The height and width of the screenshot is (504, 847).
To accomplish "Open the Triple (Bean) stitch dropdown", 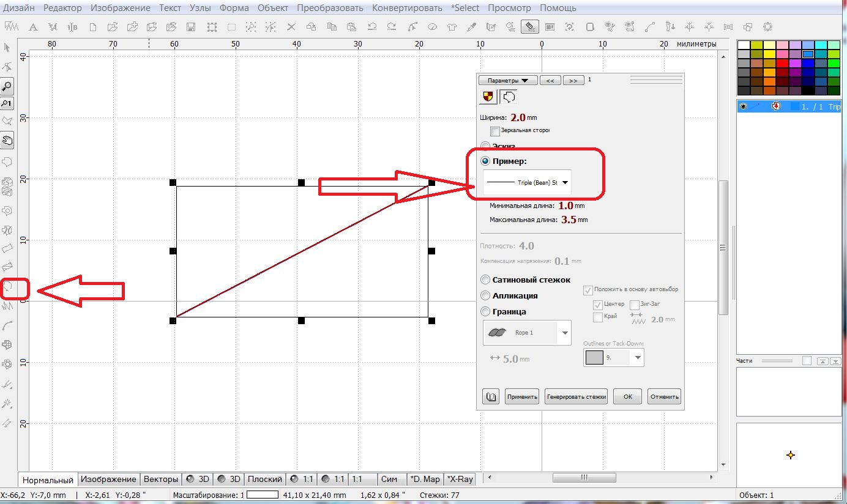I will click(x=527, y=182).
